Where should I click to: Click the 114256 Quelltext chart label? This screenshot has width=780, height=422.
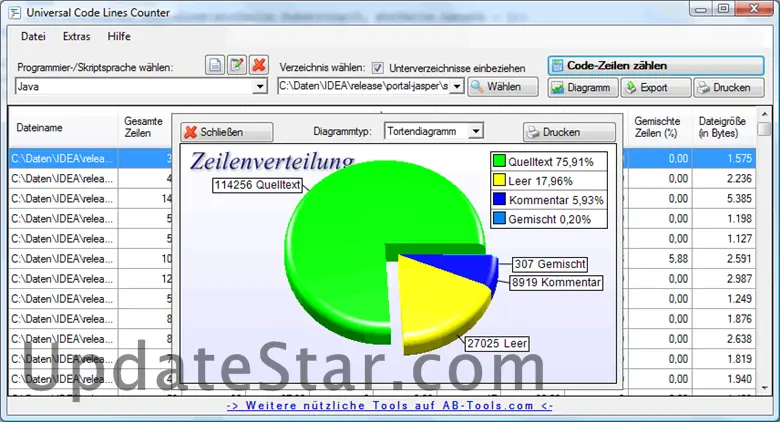pos(257,185)
